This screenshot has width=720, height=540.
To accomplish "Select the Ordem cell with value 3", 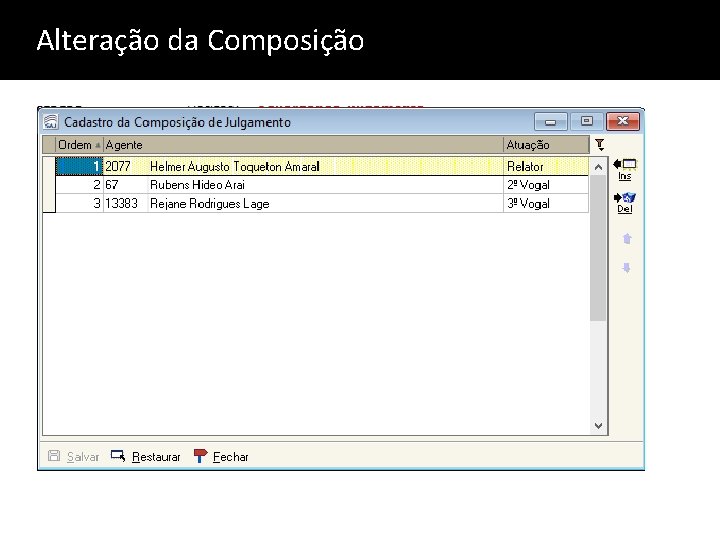I will pyautogui.click(x=79, y=203).
